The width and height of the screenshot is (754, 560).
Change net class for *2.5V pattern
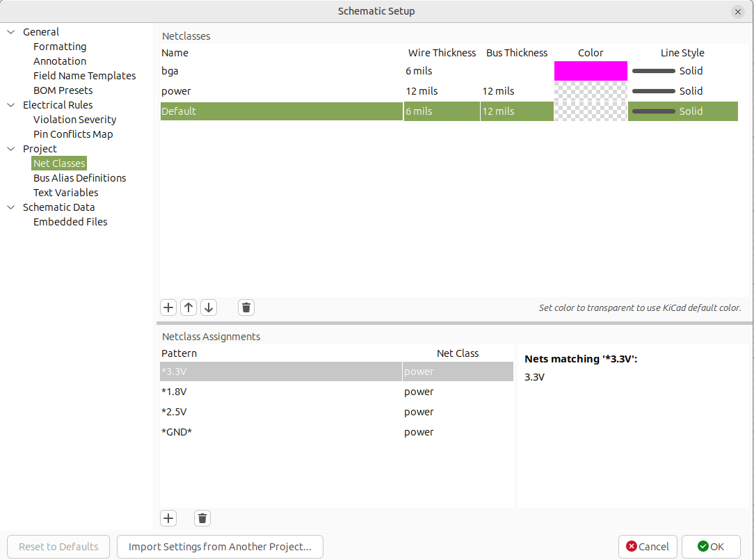[x=458, y=412]
